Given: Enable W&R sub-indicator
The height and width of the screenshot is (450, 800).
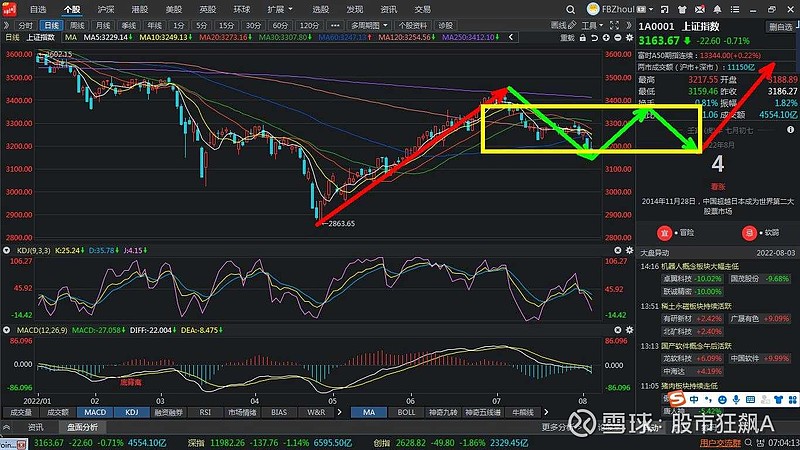Looking at the screenshot, I should [x=316, y=412].
